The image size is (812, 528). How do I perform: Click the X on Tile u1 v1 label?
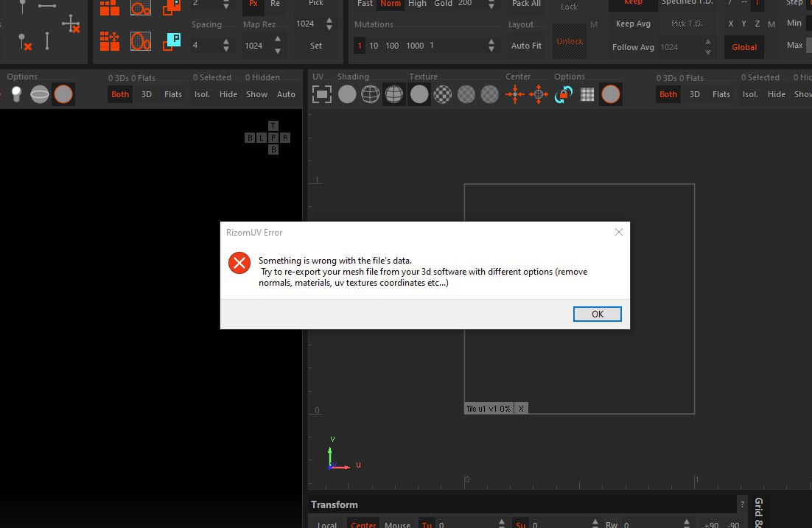521,409
